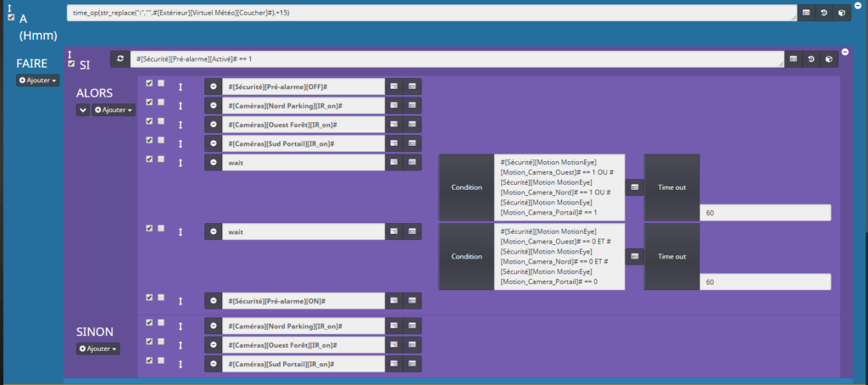Click the ALORS heading text

94,92
